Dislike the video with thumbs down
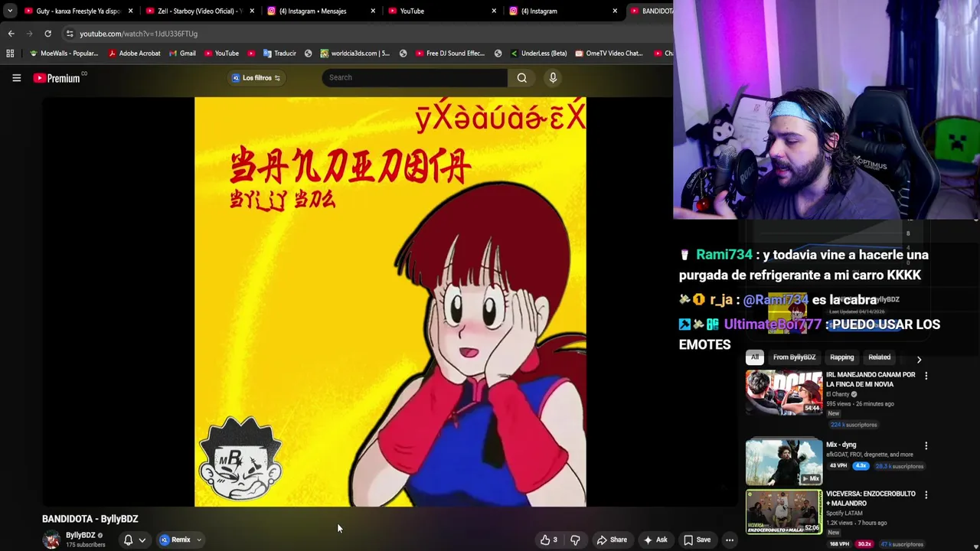This screenshot has width=980, height=551. (x=575, y=540)
